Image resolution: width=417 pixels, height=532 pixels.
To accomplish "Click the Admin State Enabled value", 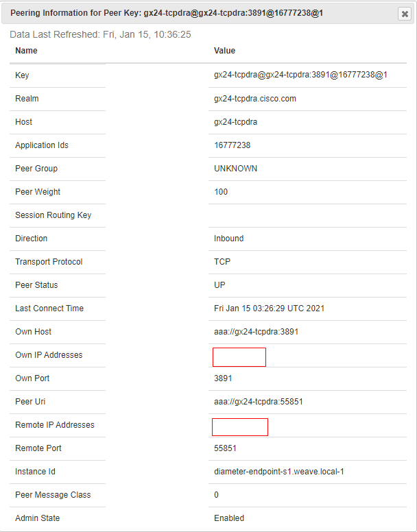I will (x=229, y=518).
